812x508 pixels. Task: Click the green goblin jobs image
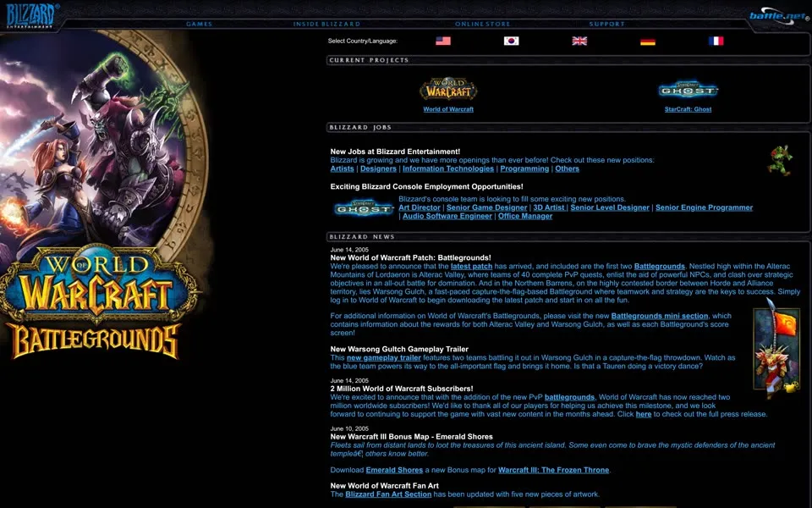point(780,160)
